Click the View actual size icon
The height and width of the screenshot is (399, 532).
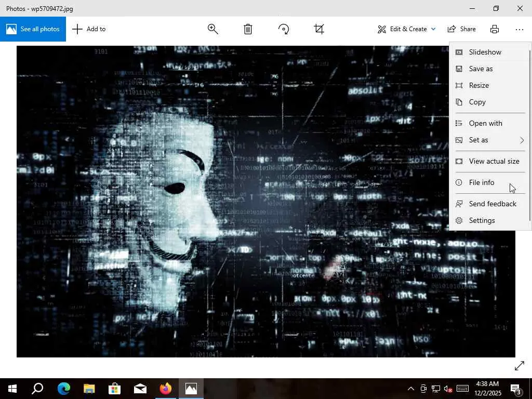tap(459, 162)
